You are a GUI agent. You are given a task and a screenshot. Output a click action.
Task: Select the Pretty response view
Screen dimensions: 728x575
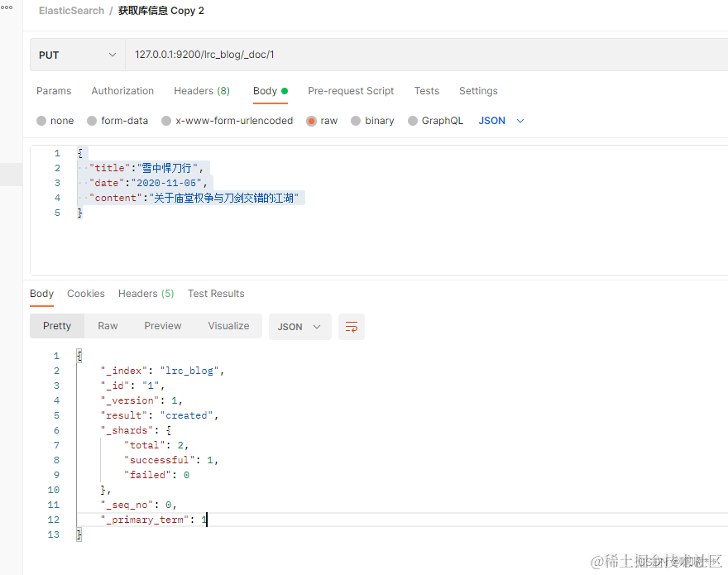pos(57,326)
